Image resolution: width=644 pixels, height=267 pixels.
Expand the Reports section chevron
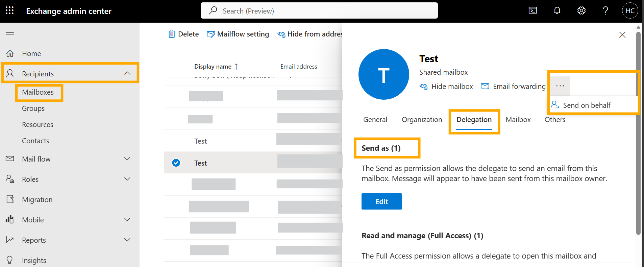(127, 240)
